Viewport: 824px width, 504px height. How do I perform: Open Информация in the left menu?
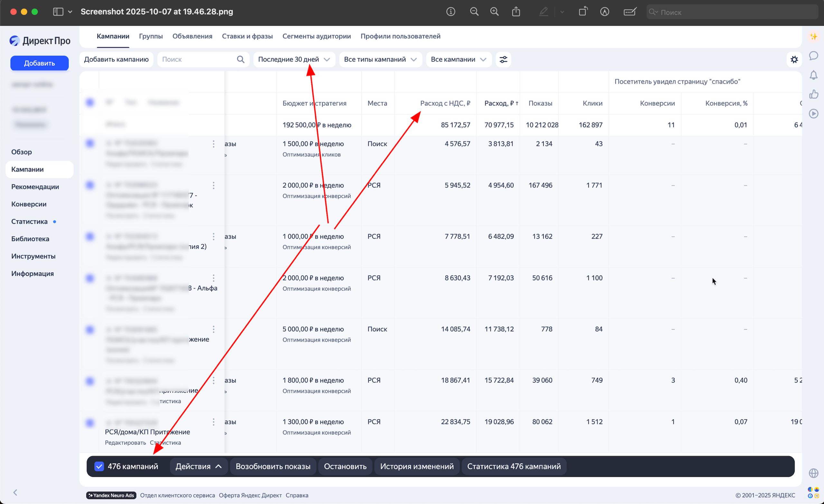[33, 274]
